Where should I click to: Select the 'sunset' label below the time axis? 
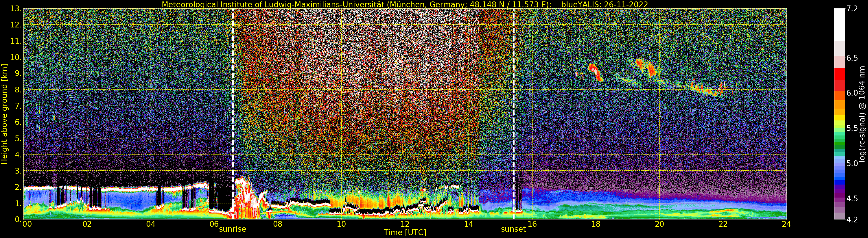tap(513, 229)
